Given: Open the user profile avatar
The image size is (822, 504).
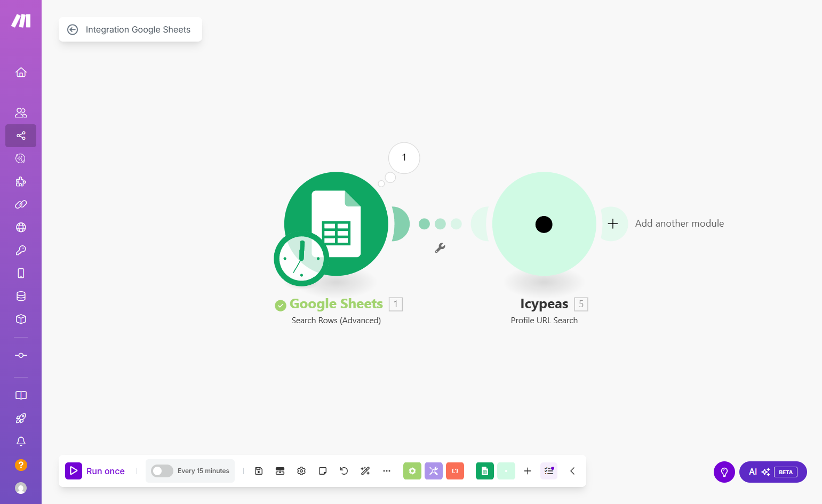Looking at the screenshot, I should pyautogui.click(x=21, y=488).
